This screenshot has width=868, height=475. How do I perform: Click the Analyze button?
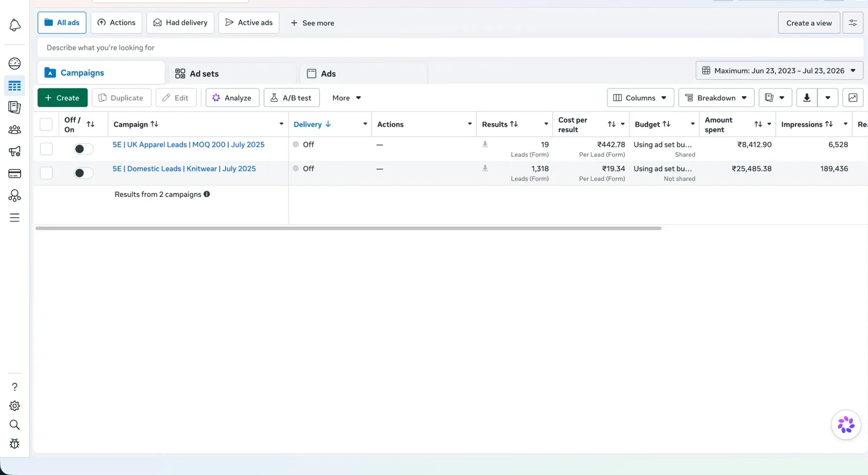point(232,98)
